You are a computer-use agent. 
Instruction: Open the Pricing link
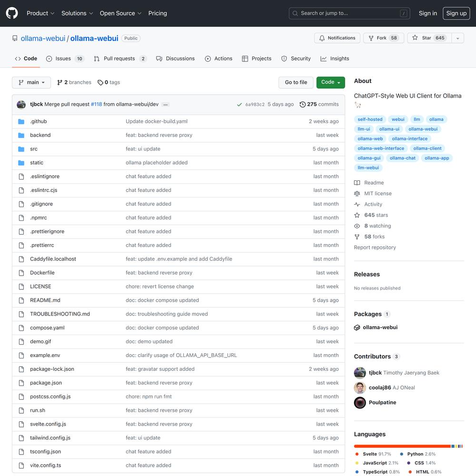click(158, 13)
